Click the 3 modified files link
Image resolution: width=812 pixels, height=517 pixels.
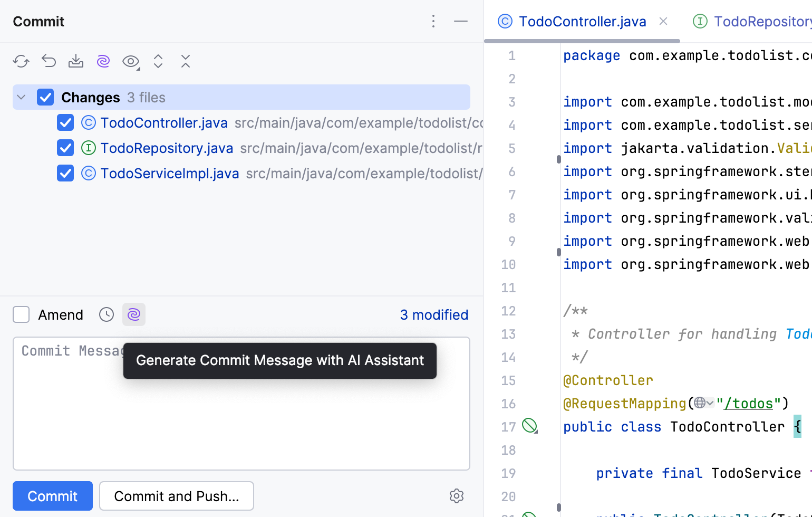point(434,314)
